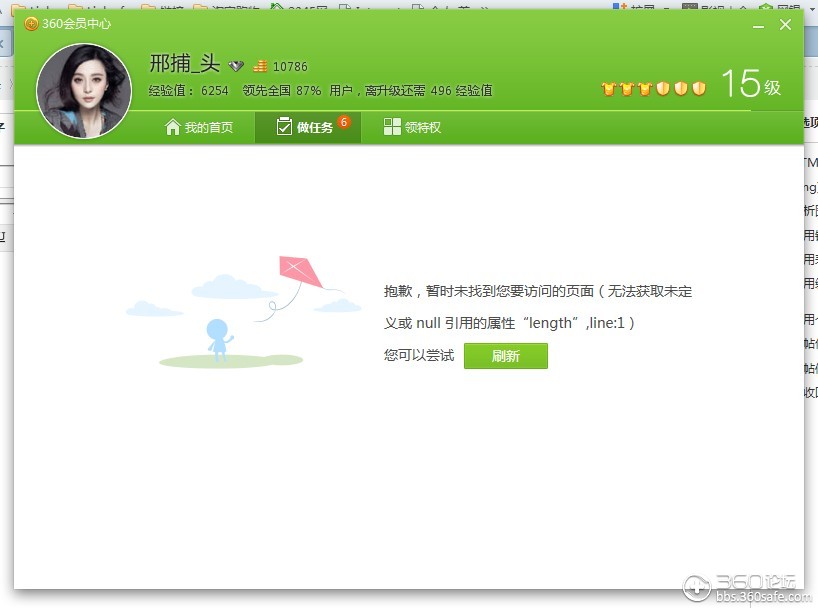Click the username 邢捕_头
Viewport: 818px width, 608px height.
click(x=185, y=64)
